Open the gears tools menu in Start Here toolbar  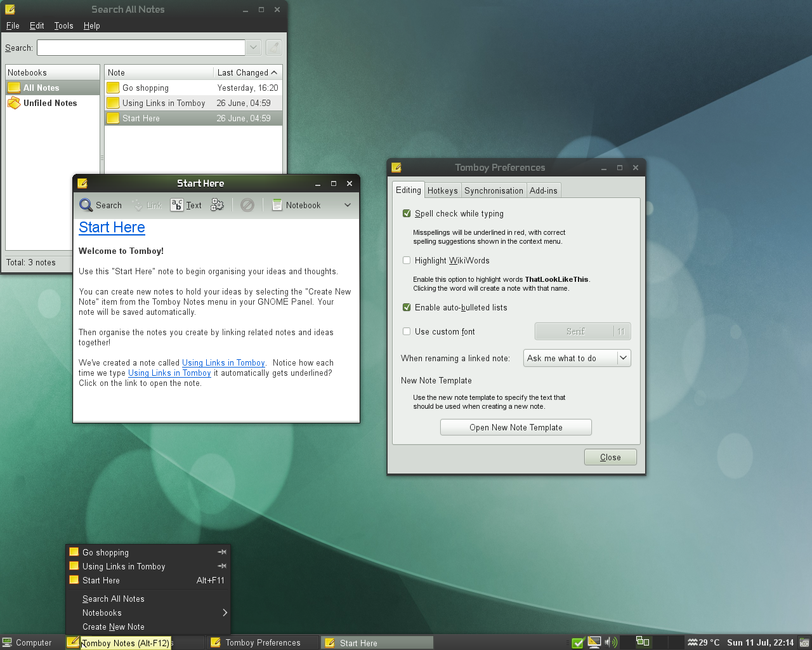(x=218, y=205)
